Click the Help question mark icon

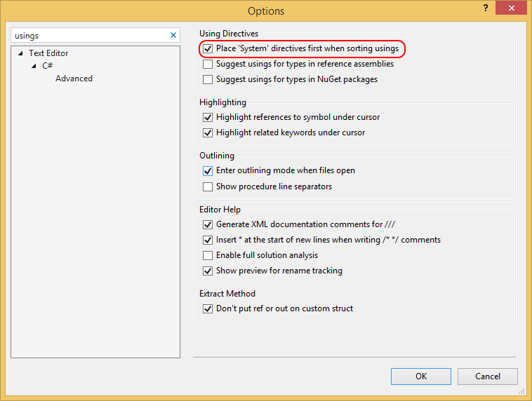[x=485, y=8]
